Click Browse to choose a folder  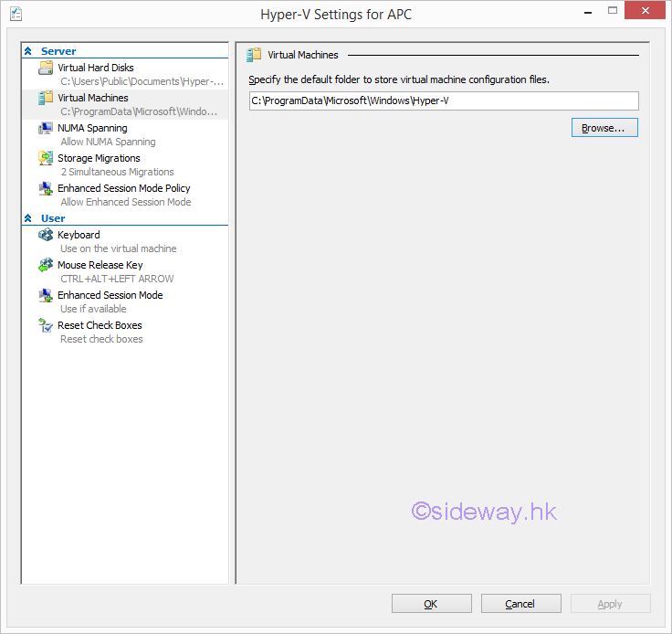[x=604, y=128]
